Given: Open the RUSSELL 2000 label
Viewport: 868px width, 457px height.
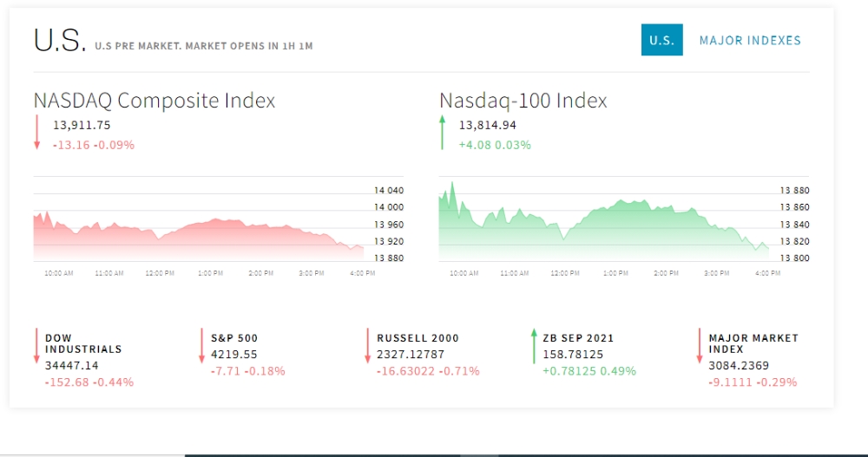Looking at the screenshot, I should (418, 338).
